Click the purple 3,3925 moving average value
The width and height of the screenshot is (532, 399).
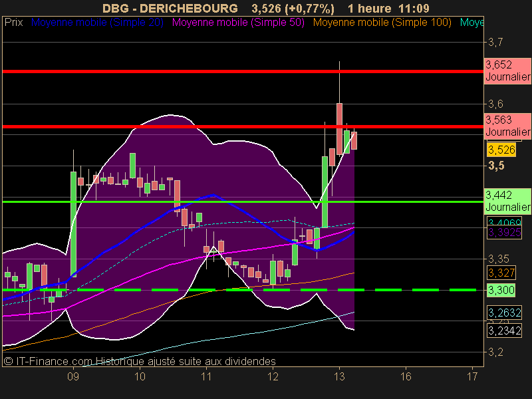tap(504, 232)
